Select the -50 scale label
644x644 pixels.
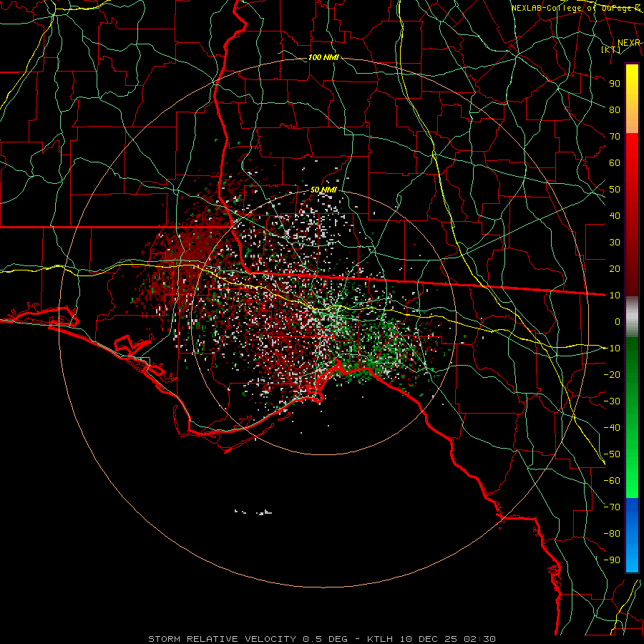(x=612, y=454)
